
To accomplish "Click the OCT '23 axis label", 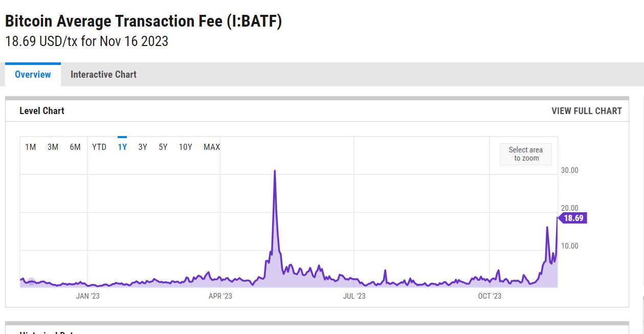I will pos(490,296).
